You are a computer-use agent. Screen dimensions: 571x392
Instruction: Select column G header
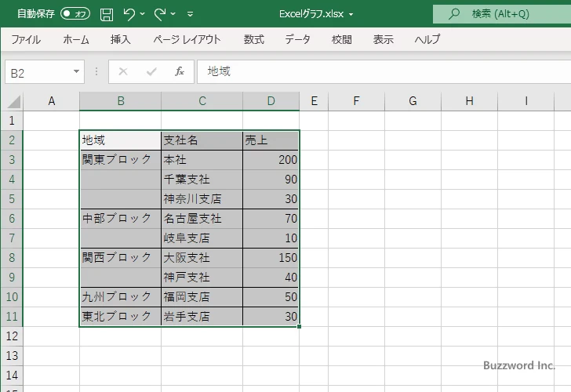click(413, 101)
